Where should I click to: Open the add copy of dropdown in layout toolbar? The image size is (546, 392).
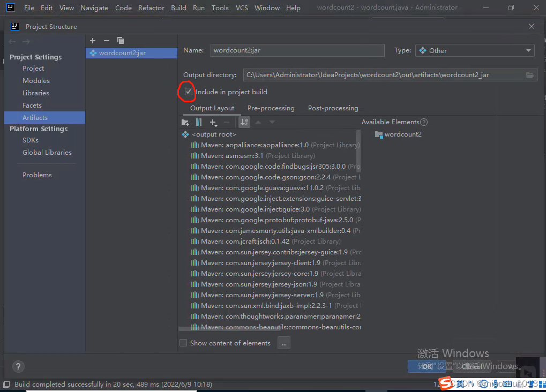click(213, 122)
